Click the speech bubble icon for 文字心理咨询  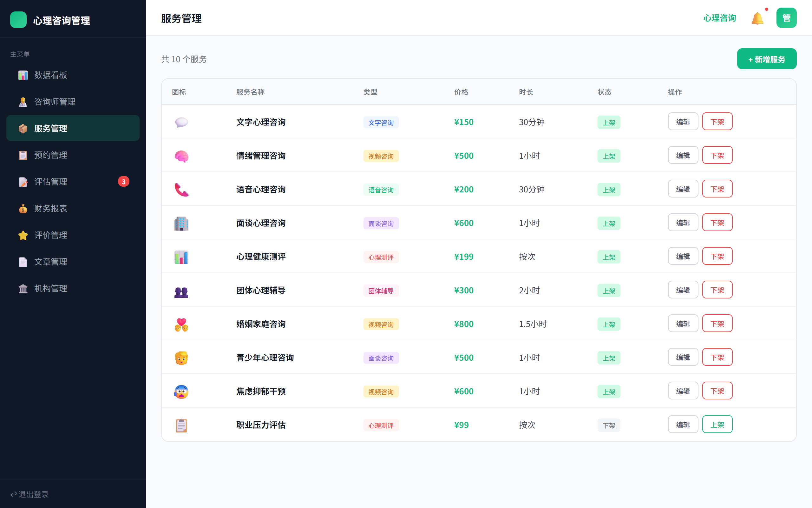click(x=181, y=122)
